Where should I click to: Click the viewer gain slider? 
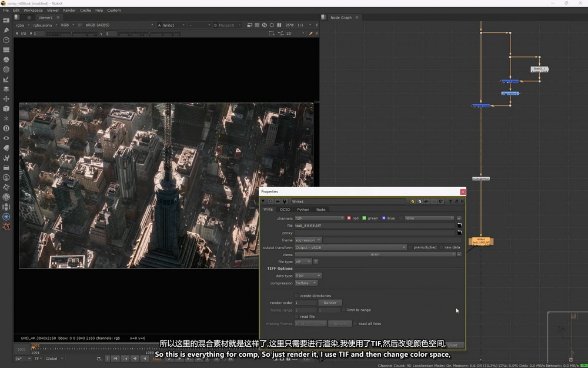click(x=71, y=34)
